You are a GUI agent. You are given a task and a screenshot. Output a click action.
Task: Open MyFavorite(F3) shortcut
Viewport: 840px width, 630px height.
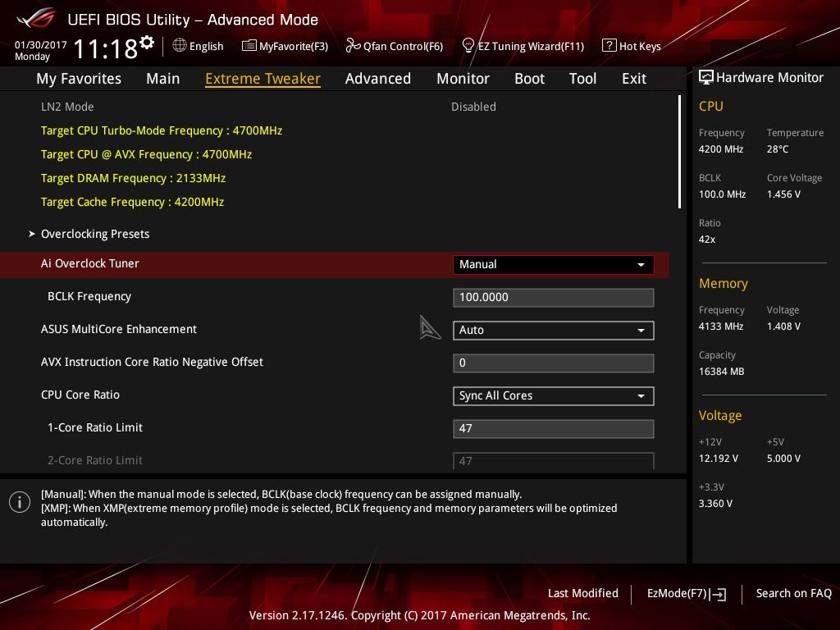285,46
